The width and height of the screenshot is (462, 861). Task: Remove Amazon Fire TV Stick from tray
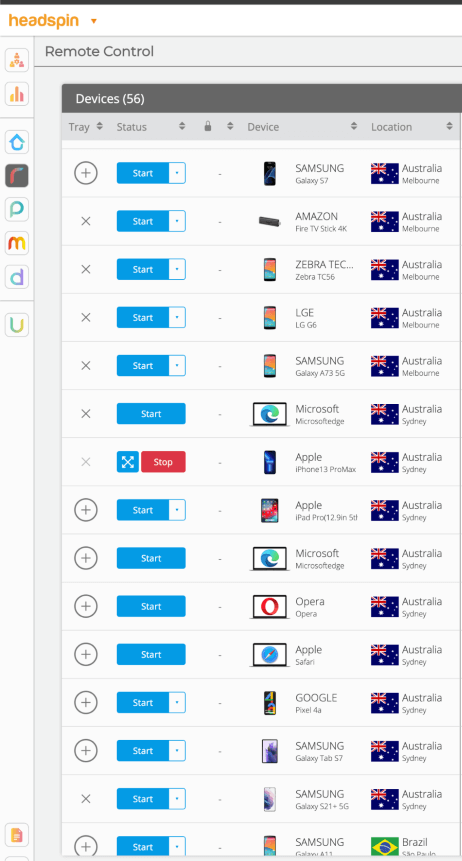coord(86,221)
